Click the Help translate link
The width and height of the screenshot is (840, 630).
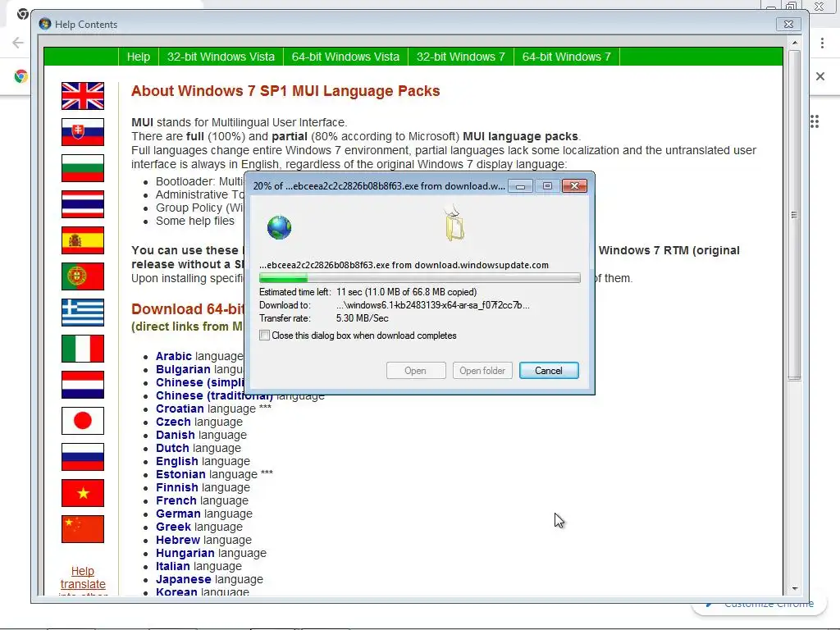[83, 577]
